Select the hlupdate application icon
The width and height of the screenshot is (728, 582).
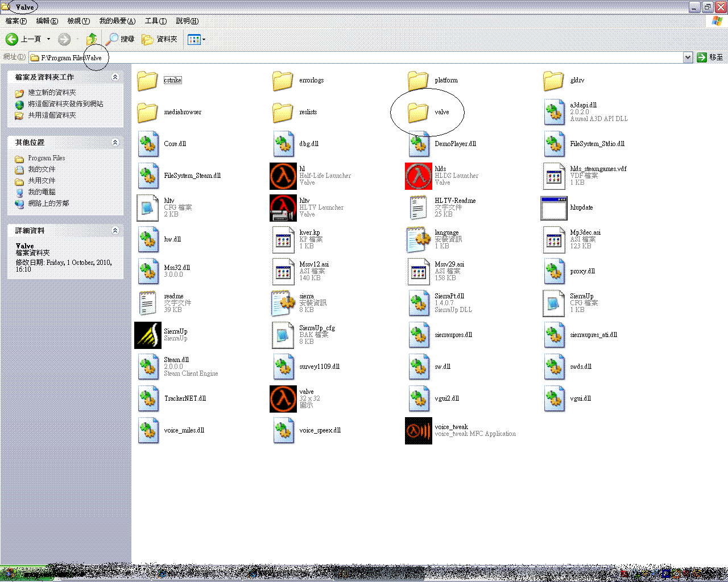point(554,208)
